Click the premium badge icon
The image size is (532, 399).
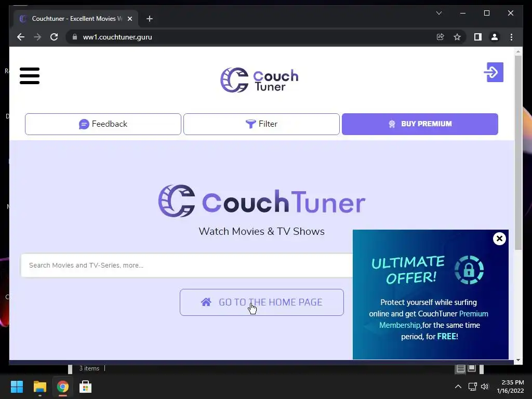pos(392,124)
